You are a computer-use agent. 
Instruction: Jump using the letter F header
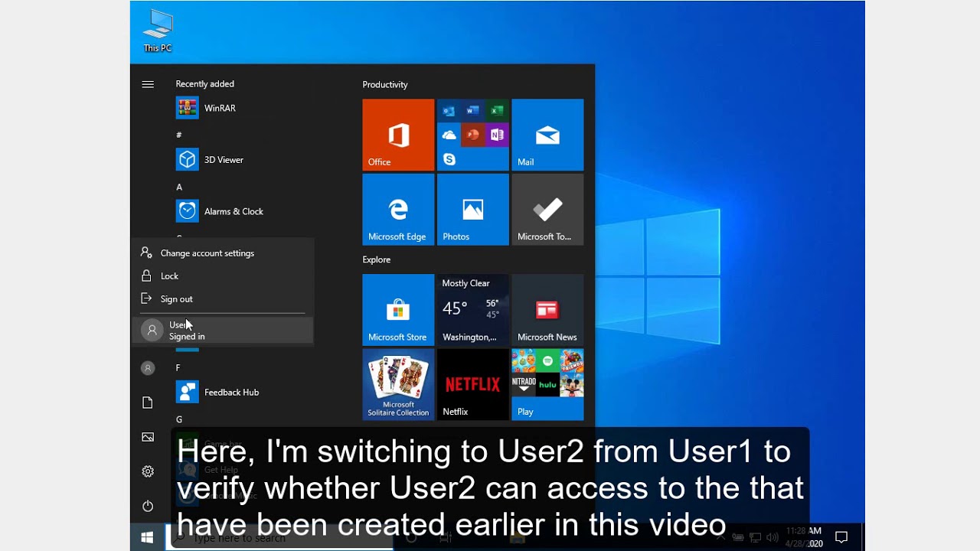tap(178, 368)
